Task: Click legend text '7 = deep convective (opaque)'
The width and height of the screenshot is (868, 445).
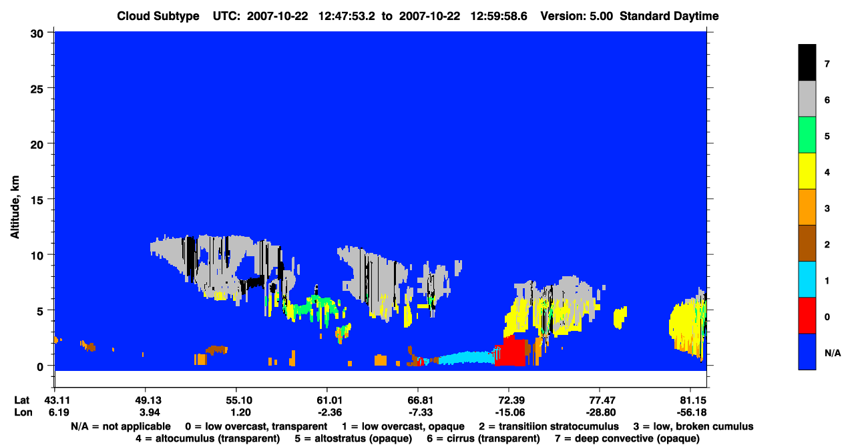Action: (626, 438)
